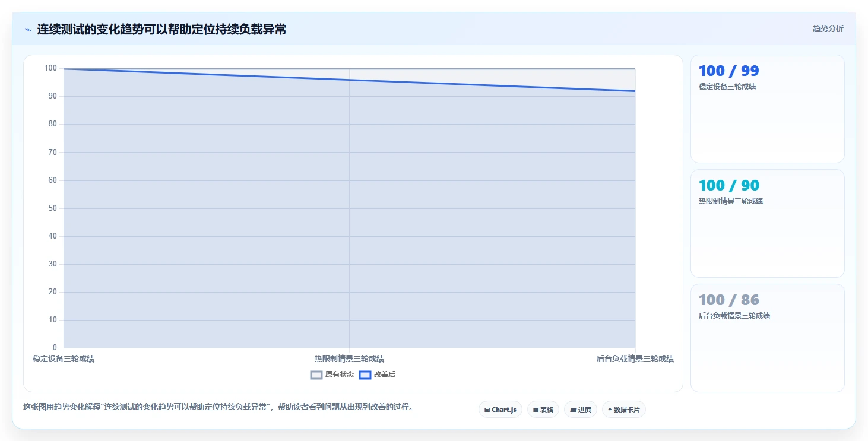Select the 表格 tag

click(x=543, y=410)
